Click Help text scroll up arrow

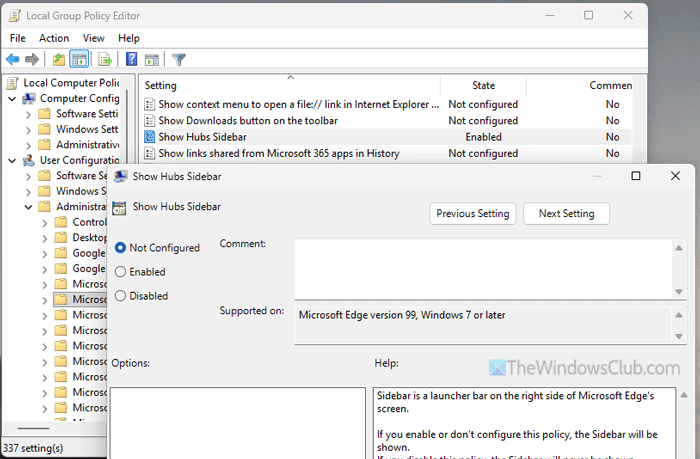[684, 395]
